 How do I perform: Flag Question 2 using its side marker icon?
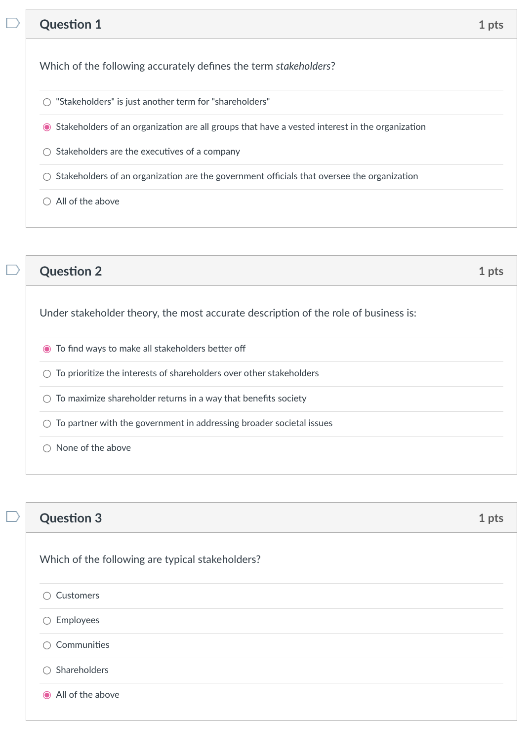click(x=12, y=271)
